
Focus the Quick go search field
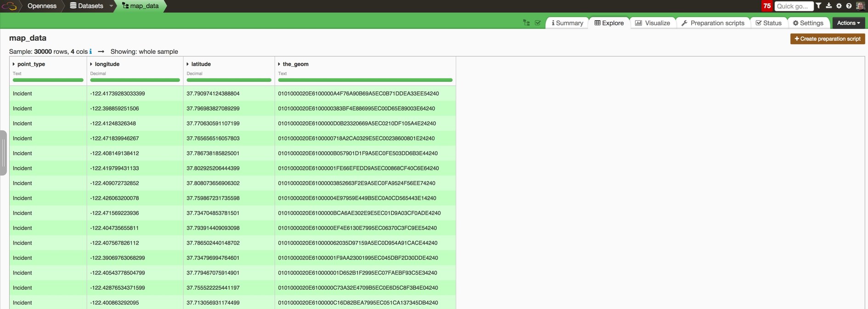click(794, 6)
